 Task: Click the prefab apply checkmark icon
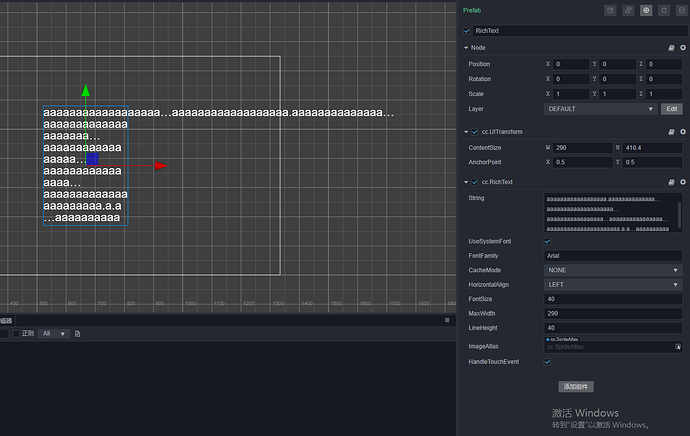pos(682,10)
